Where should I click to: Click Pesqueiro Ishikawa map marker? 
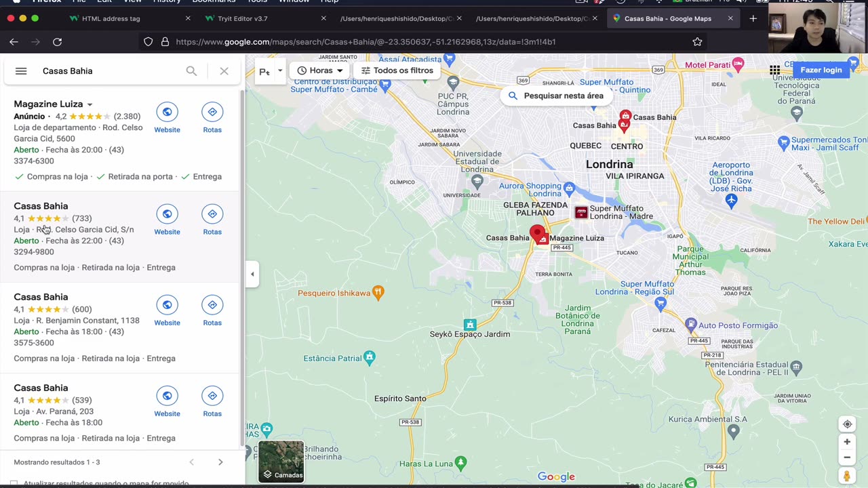(378, 292)
